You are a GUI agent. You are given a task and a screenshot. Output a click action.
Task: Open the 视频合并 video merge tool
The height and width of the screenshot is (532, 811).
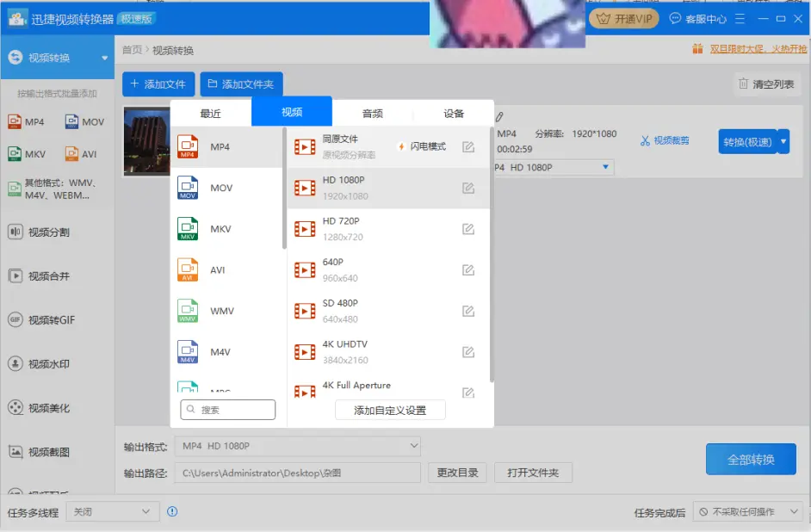click(x=39, y=276)
